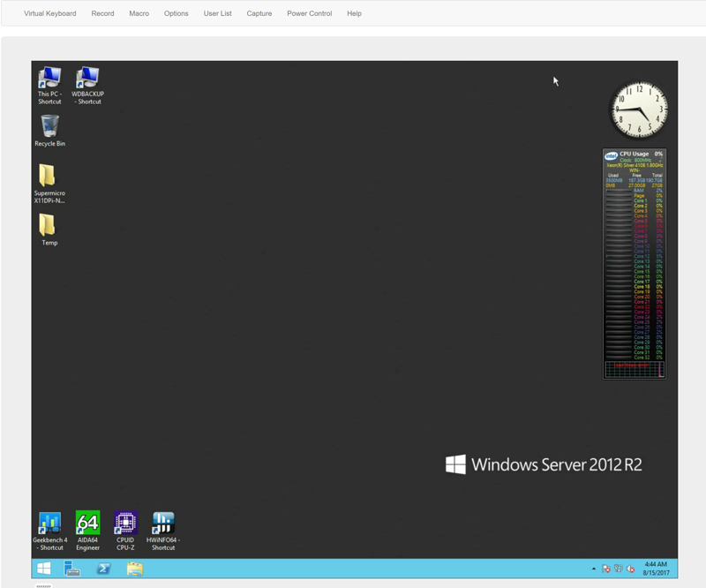Click the analog clock gadget
The height and width of the screenshot is (588, 706).
(638, 109)
